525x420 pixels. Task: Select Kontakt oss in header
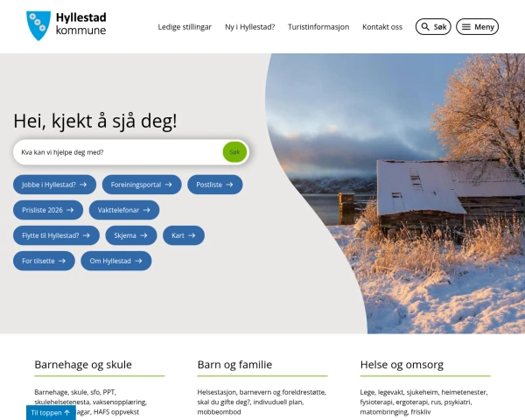tap(382, 27)
